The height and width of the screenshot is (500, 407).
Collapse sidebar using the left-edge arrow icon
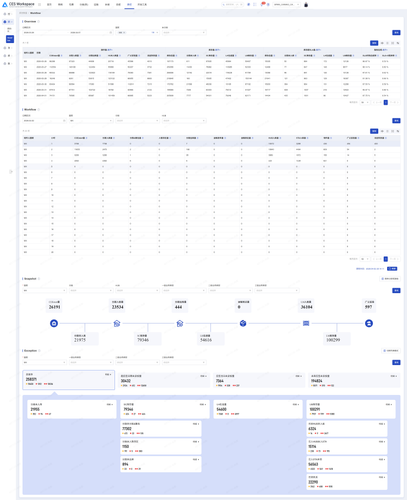11,172
